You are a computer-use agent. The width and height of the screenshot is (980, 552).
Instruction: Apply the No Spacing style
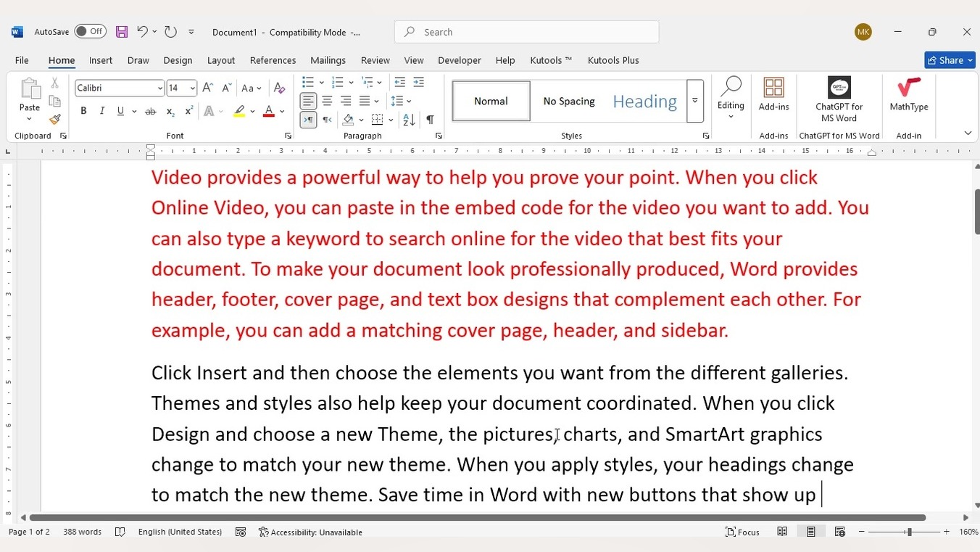click(569, 102)
